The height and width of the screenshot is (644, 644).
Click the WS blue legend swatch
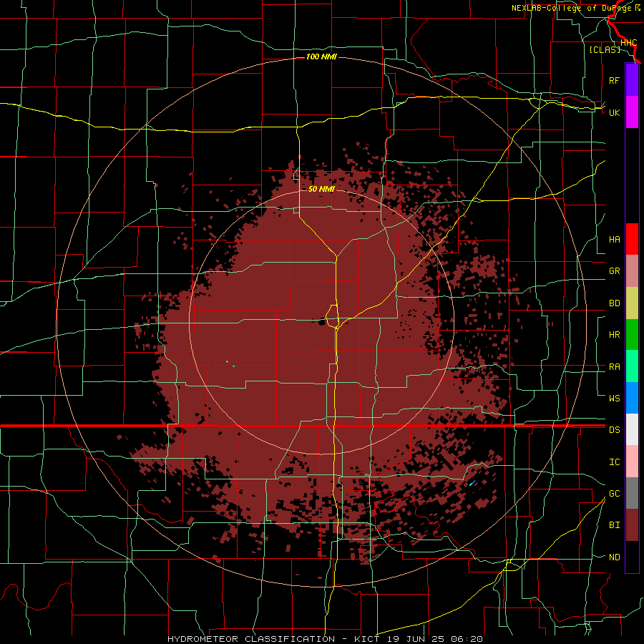pyautogui.click(x=632, y=398)
